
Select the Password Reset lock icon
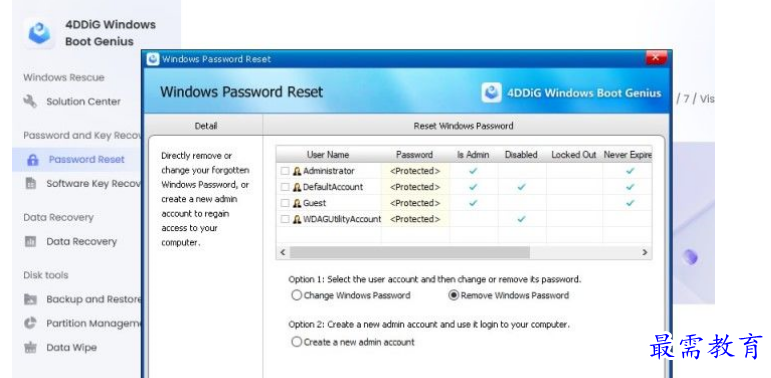32,160
